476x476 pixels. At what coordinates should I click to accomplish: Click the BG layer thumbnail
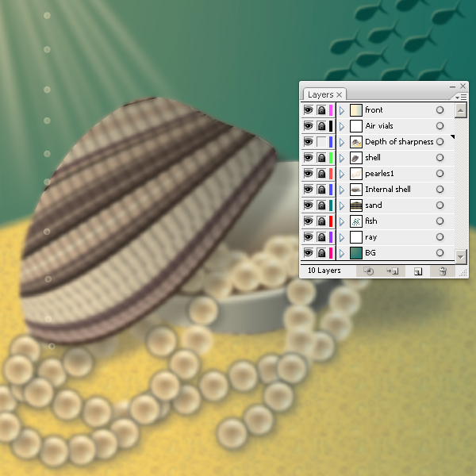click(x=356, y=253)
